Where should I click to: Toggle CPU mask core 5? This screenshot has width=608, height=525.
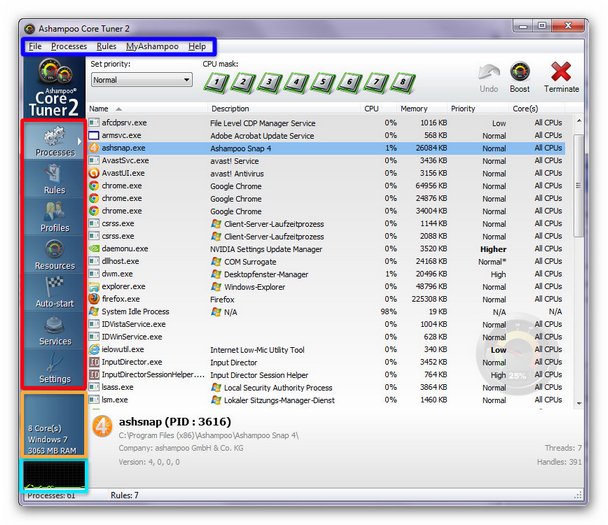pyautogui.click(x=323, y=82)
